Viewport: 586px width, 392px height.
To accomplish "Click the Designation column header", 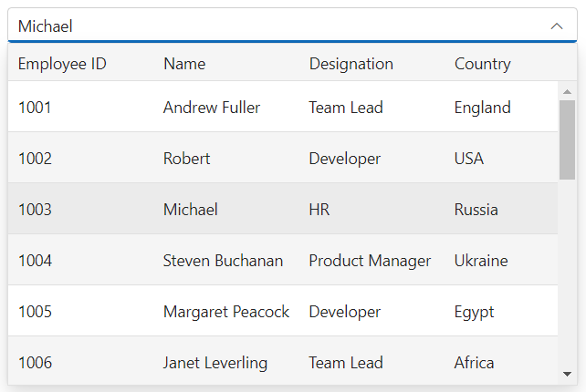I will pyautogui.click(x=351, y=64).
